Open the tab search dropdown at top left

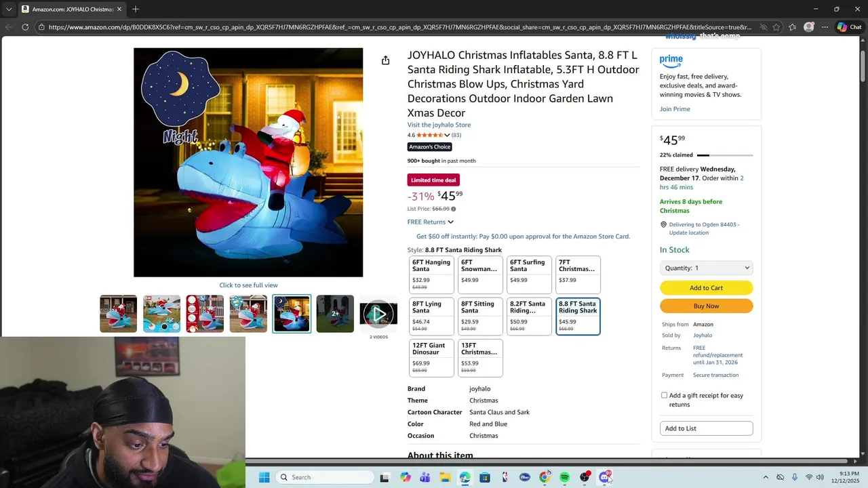[x=9, y=9]
